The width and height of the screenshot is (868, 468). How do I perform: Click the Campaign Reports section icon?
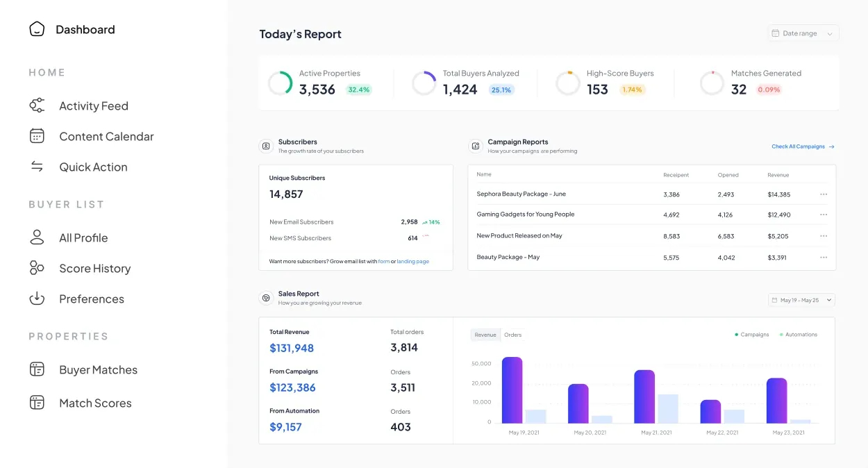click(476, 146)
